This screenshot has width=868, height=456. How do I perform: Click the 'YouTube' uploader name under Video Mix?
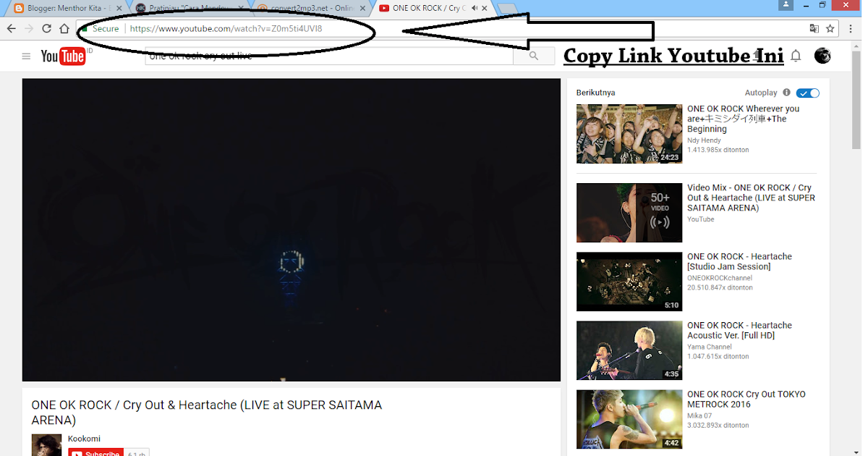point(700,219)
